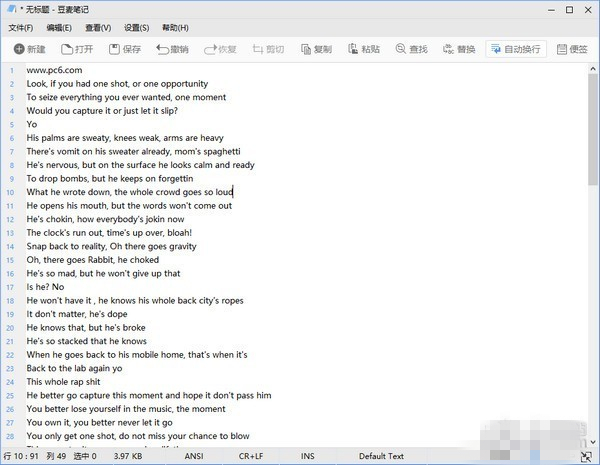Open Find with the 查找 icon
Viewport: 600px width, 465px height.
401,49
